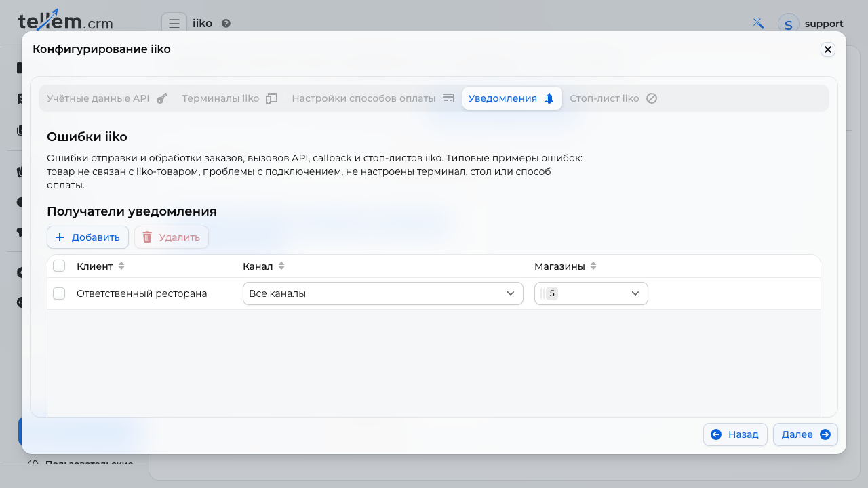Sort the table by Клиент column
This screenshot has width=868, height=488.
point(101,266)
